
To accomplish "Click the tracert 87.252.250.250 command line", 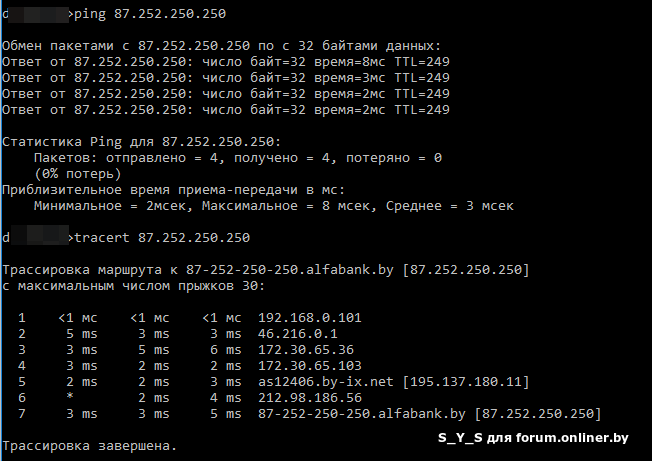I will pyautogui.click(x=161, y=237).
